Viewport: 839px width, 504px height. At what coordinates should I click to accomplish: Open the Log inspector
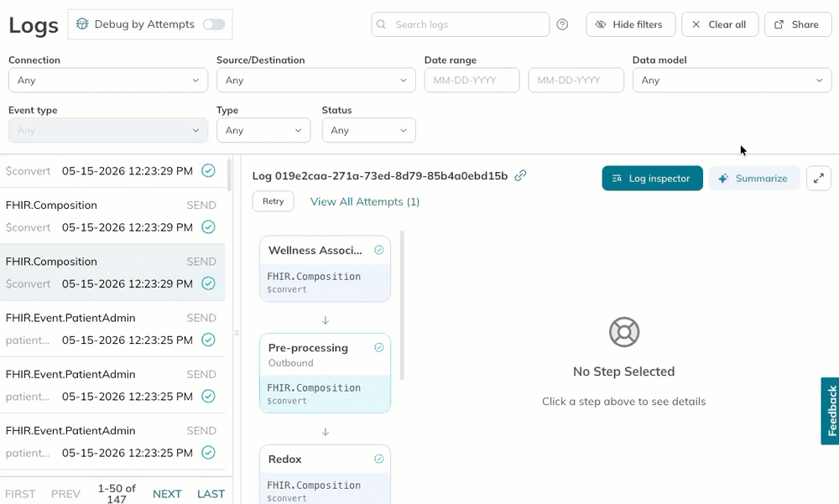point(652,178)
